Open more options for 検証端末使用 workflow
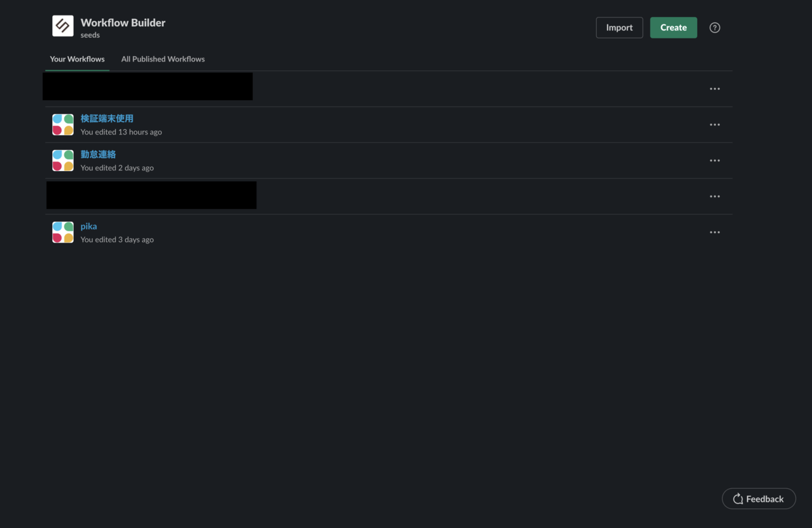The height and width of the screenshot is (528, 812). tap(715, 124)
